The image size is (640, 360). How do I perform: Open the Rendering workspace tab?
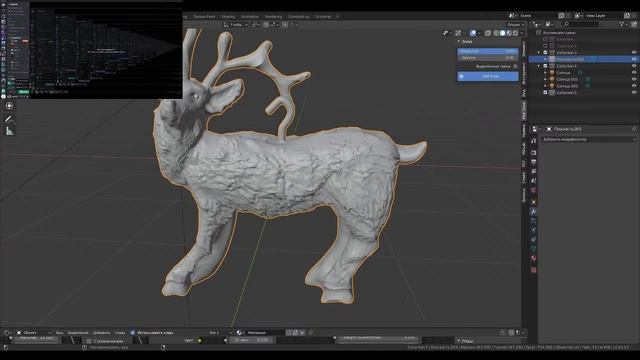point(273,17)
